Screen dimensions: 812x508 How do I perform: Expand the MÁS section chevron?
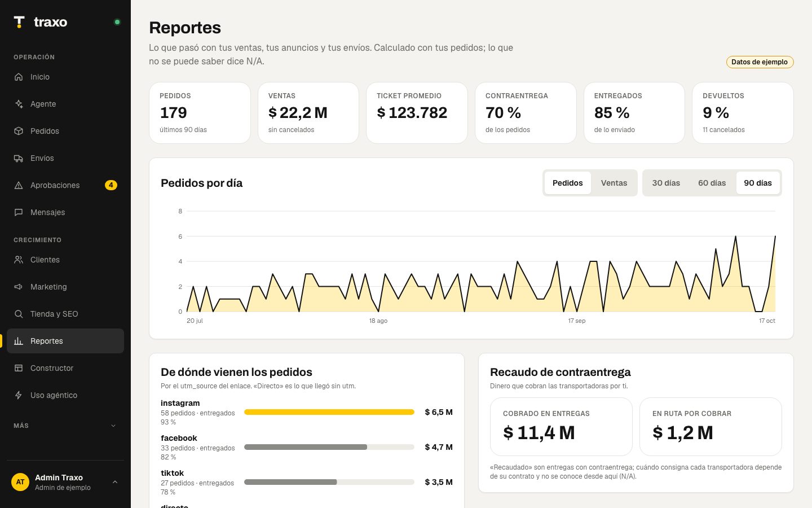(113, 426)
